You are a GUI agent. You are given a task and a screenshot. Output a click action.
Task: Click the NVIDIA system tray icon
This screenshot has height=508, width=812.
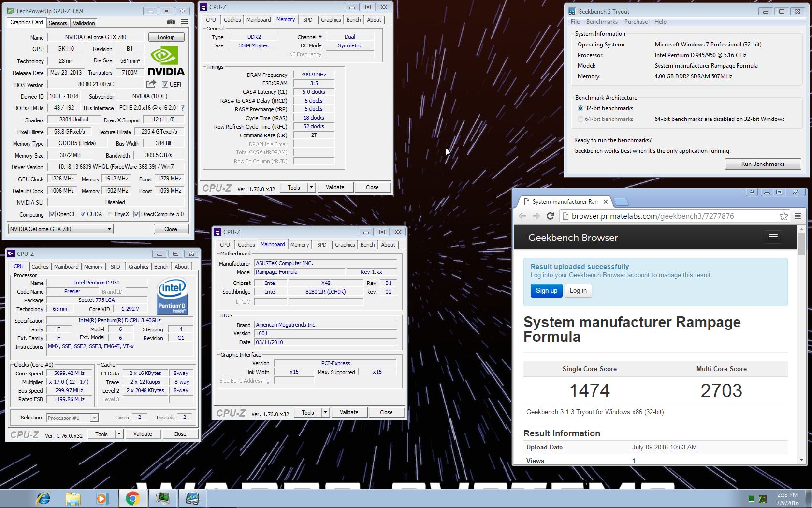(763, 499)
